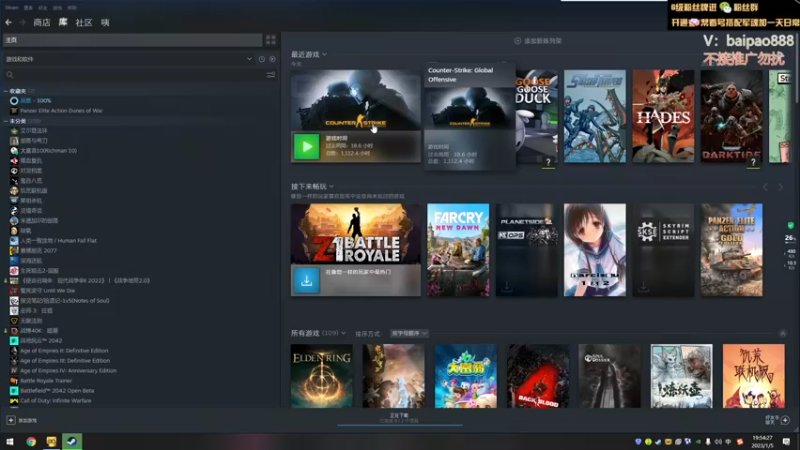The width and height of the screenshot is (800, 450).
Task: Open Google Chrome from the taskbar
Action: (31, 441)
